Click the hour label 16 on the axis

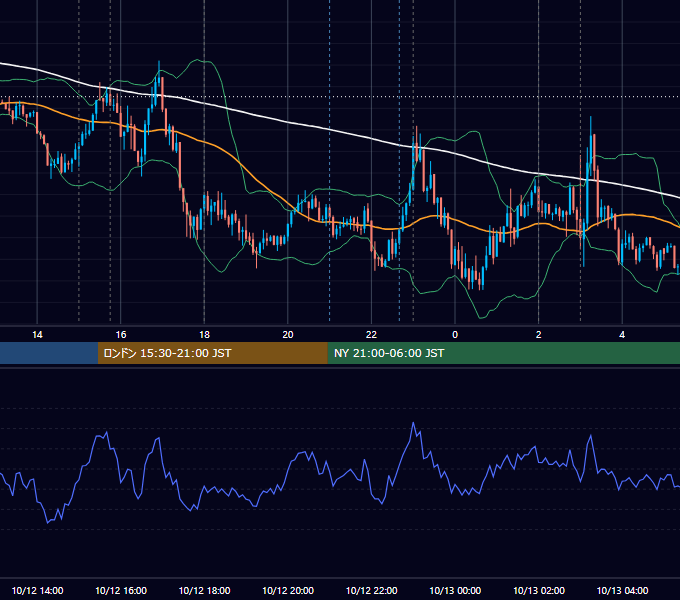pyautogui.click(x=121, y=335)
